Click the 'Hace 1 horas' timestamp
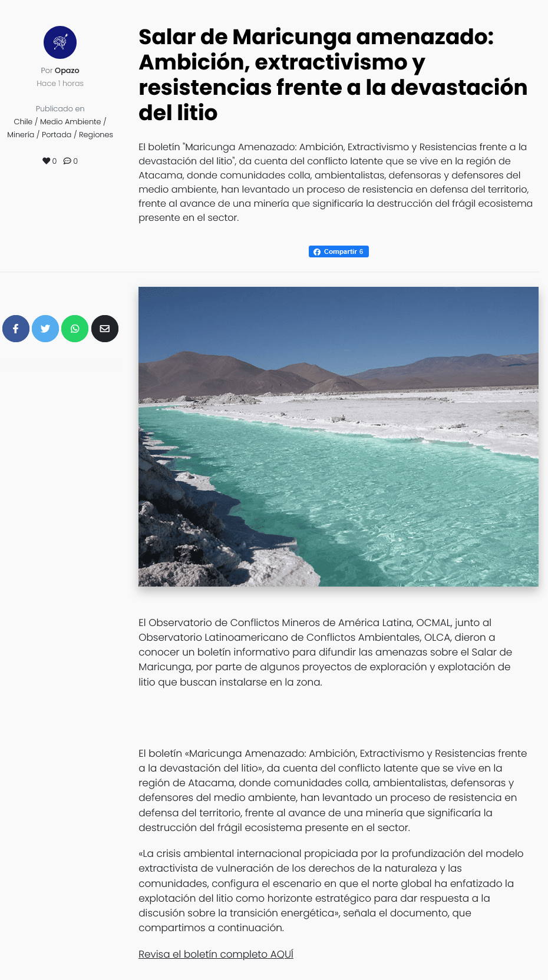Viewport: 548px width, 980px height. point(60,83)
